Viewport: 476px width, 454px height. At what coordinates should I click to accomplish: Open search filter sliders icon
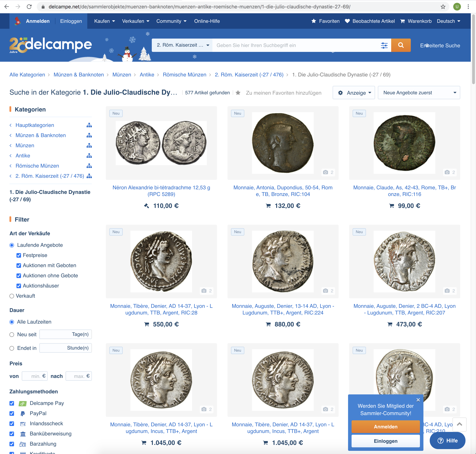pos(384,45)
